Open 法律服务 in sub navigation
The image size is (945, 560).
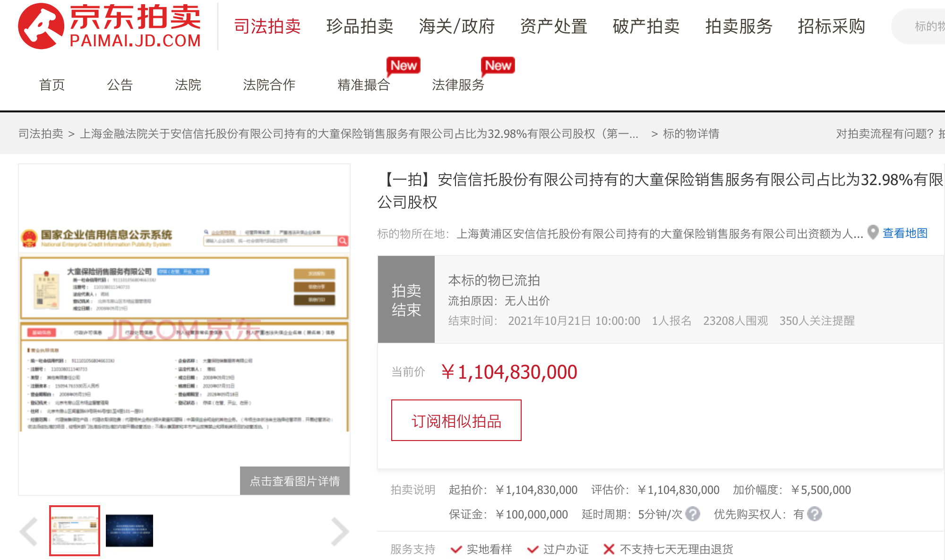pyautogui.click(x=458, y=85)
